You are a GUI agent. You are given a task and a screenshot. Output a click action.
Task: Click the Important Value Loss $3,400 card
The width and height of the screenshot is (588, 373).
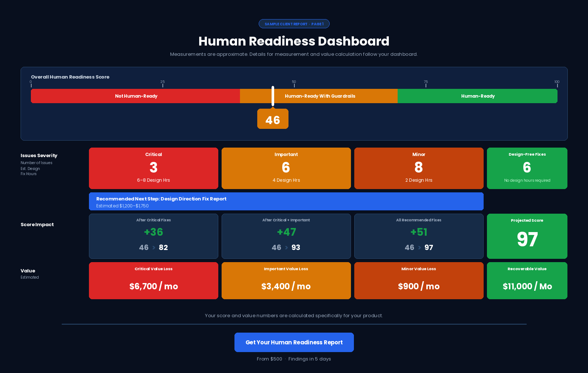286,280
